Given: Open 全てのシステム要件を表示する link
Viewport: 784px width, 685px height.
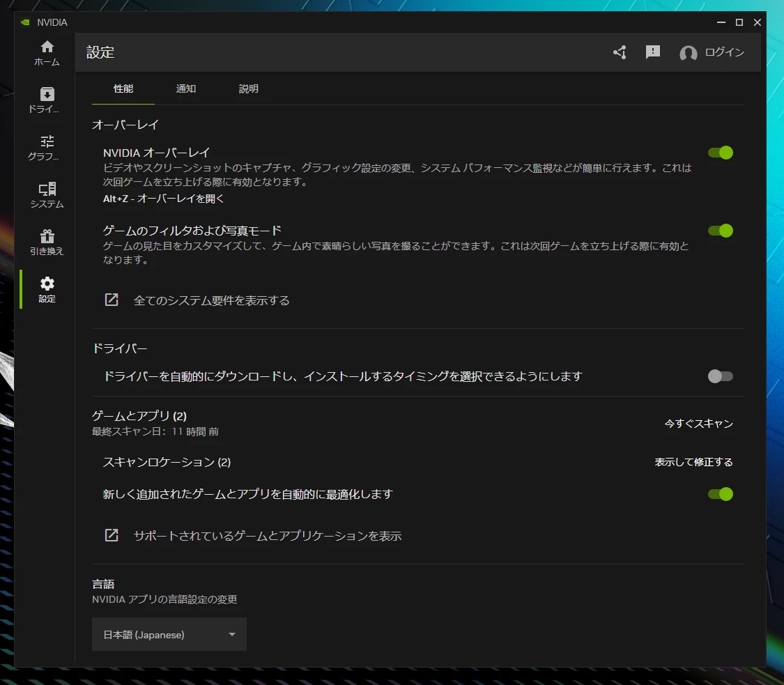Looking at the screenshot, I should point(211,300).
